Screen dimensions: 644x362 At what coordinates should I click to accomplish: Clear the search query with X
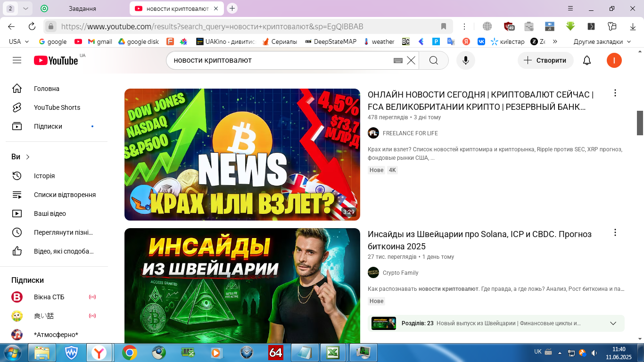(x=411, y=60)
